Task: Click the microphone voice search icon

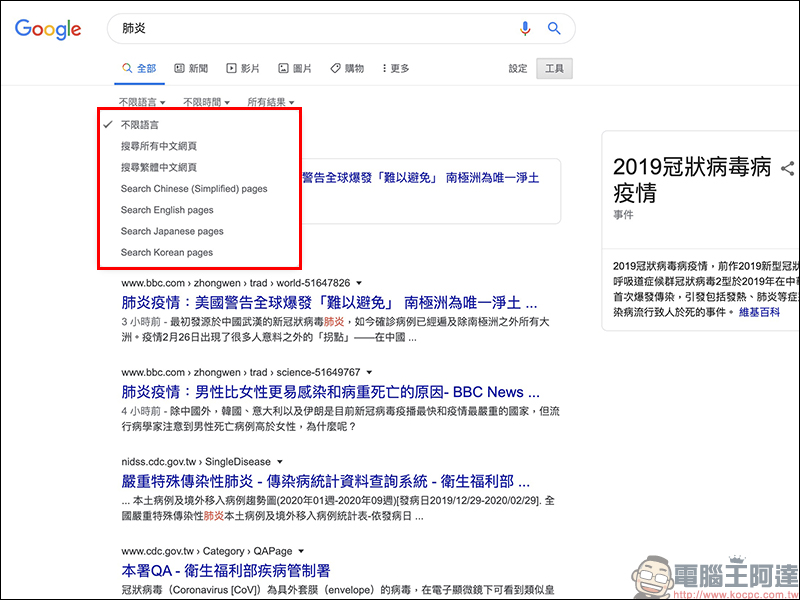Action: click(525, 29)
